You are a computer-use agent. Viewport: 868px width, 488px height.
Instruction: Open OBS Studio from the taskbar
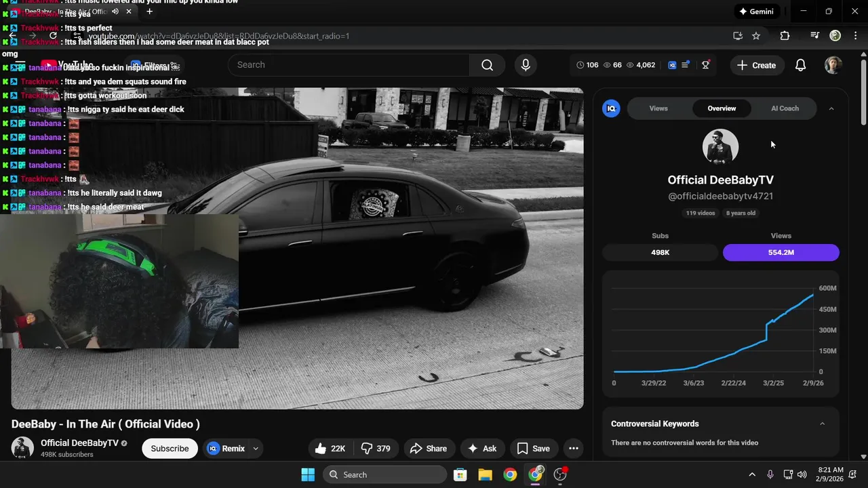560,474
